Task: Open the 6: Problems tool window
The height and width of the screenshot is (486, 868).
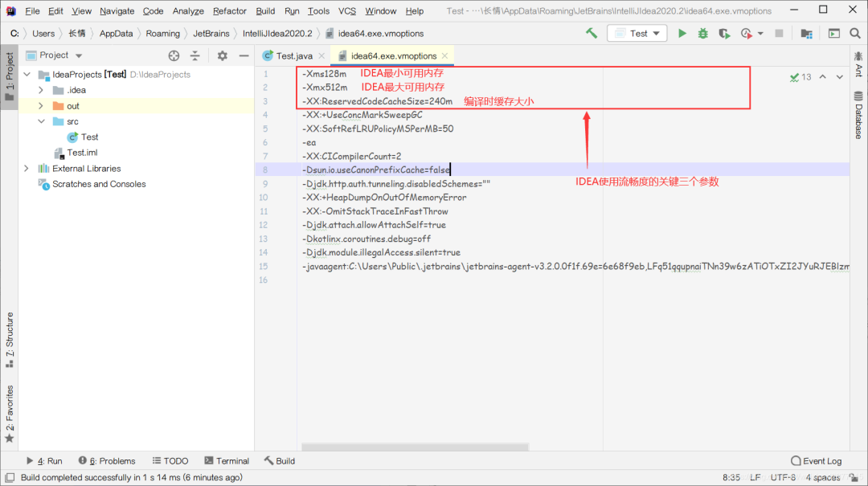Action: [107, 460]
